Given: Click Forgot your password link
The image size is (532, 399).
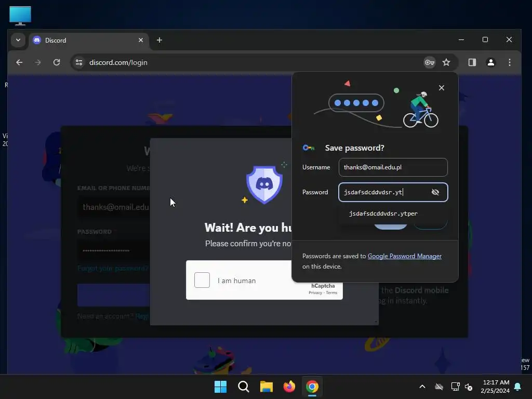Looking at the screenshot, I should 113,269.
